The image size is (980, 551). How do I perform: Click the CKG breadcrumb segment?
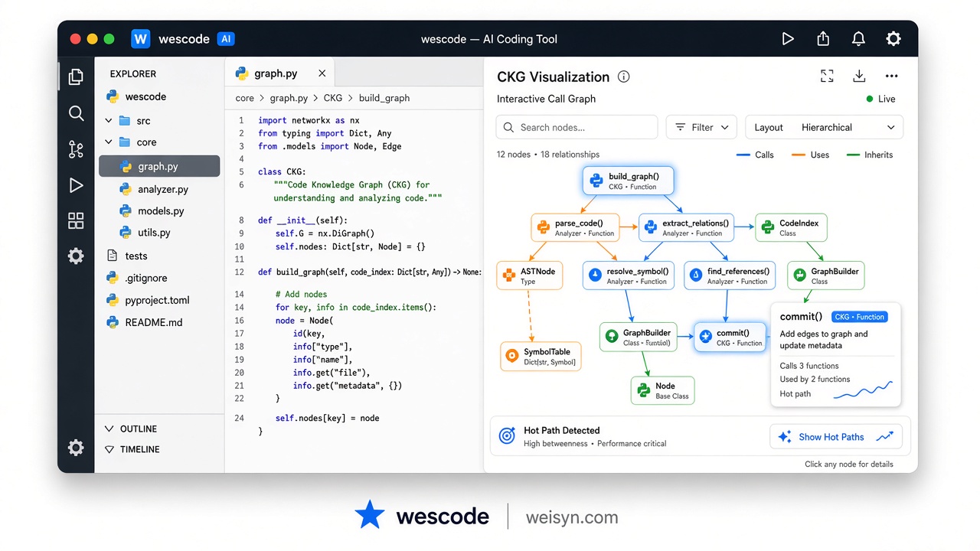click(333, 98)
